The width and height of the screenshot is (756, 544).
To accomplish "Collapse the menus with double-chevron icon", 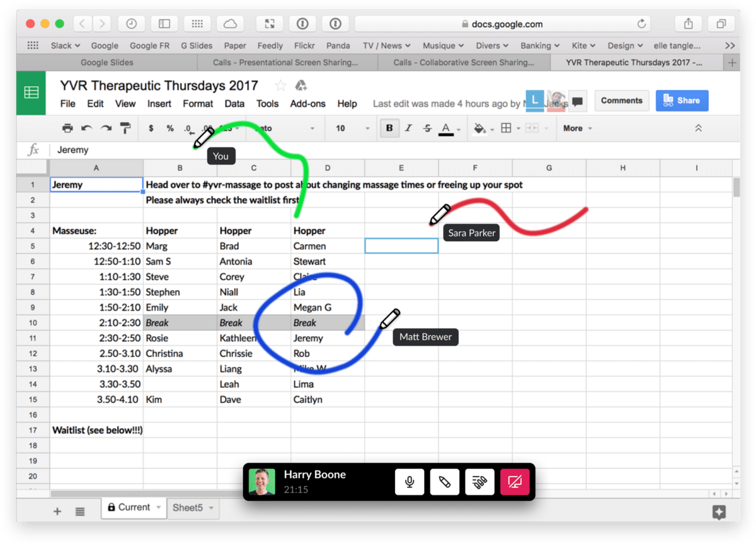I will pyautogui.click(x=698, y=128).
